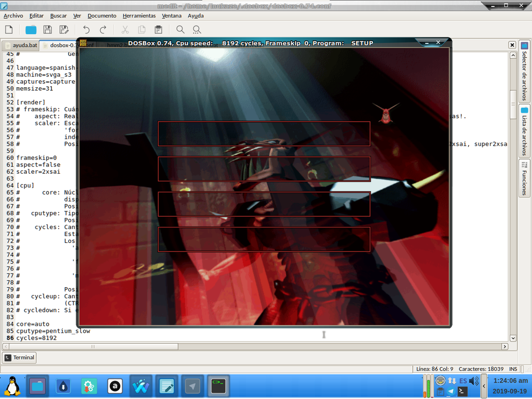This screenshot has height=399, width=532.
Task: Open the Editar menu
Action: [x=36, y=15]
